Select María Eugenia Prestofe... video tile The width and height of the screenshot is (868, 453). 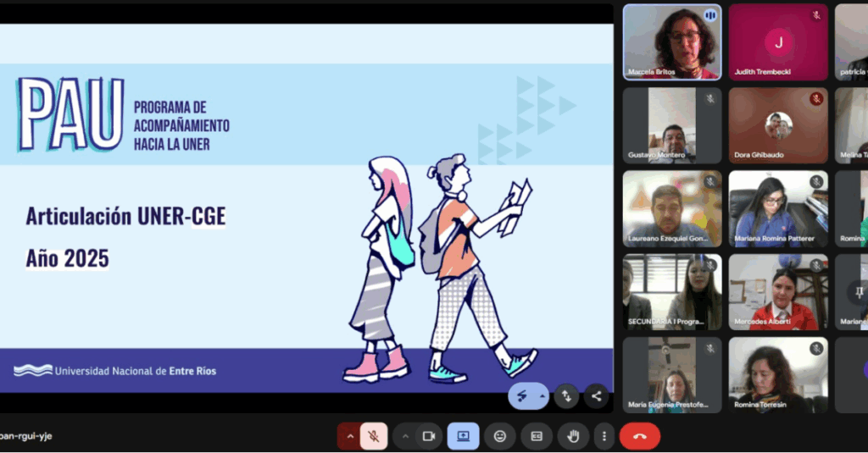pos(672,375)
